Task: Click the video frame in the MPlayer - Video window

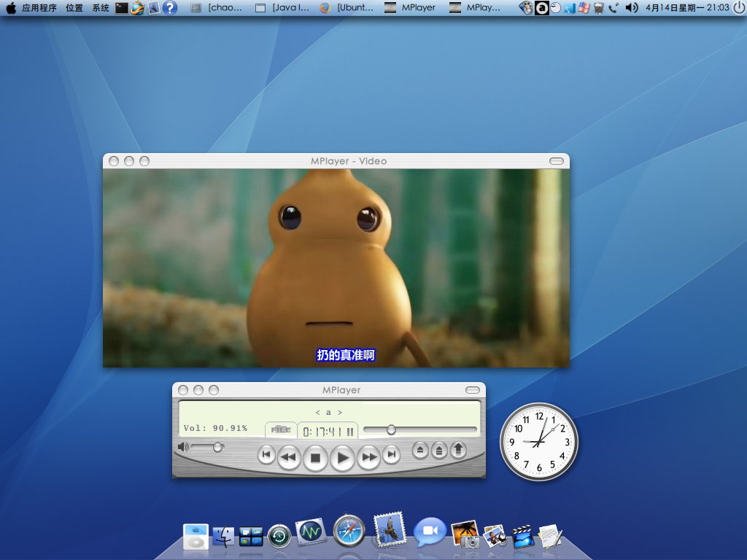Action: click(x=336, y=268)
